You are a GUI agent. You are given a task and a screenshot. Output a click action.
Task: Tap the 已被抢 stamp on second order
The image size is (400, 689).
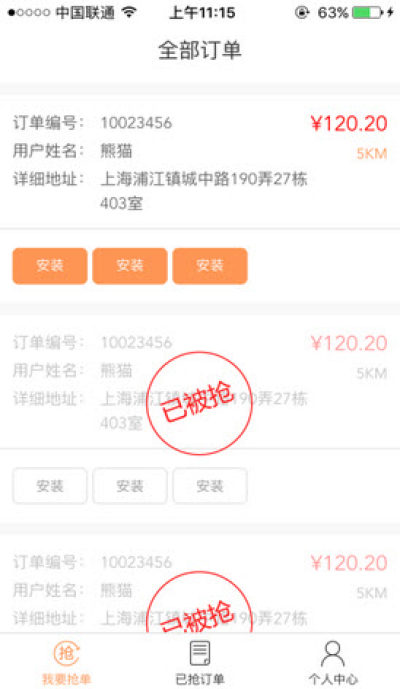tap(199, 403)
